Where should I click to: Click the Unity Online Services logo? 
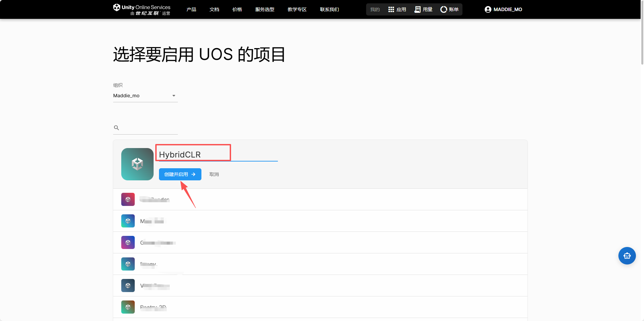pyautogui.click(x=142, y=9)
